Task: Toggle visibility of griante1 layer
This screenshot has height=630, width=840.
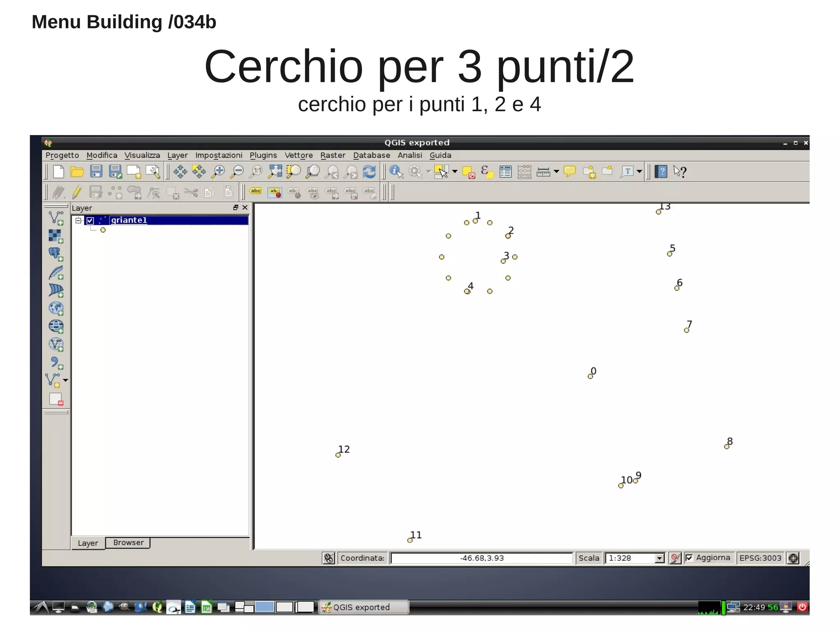Action: 90,221
